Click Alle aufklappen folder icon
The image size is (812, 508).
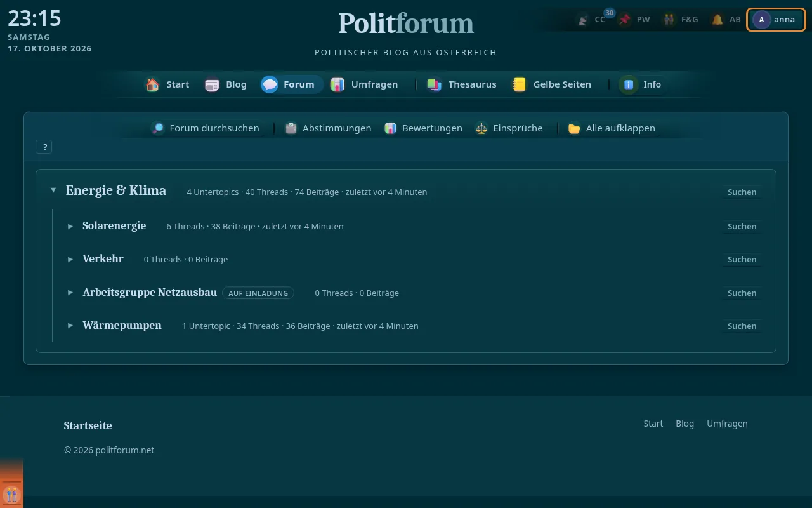pyautogui.click(x=575, y=128)
